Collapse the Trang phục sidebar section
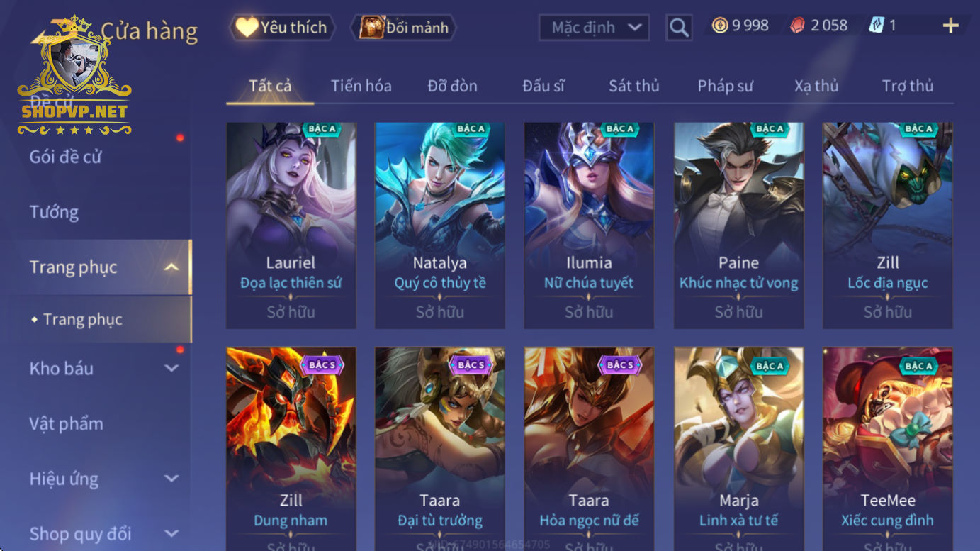 click(171, 267)
